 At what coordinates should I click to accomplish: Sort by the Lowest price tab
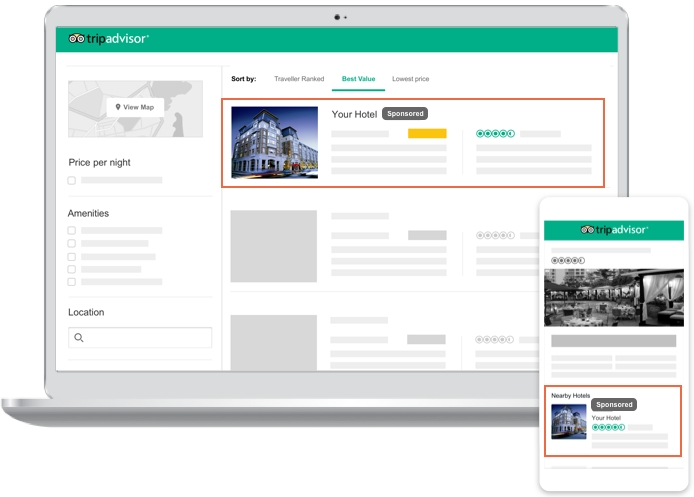(x=410, y=78)
